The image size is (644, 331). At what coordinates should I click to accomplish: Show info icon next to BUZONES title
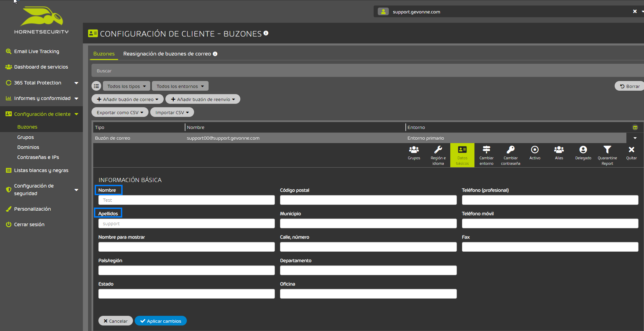(x=266, y=33)
